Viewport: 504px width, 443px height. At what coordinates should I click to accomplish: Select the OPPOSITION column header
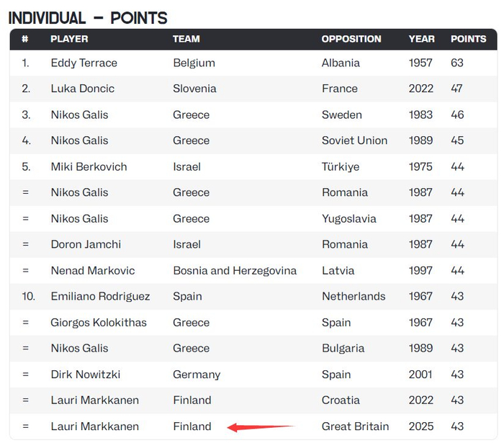351,39
